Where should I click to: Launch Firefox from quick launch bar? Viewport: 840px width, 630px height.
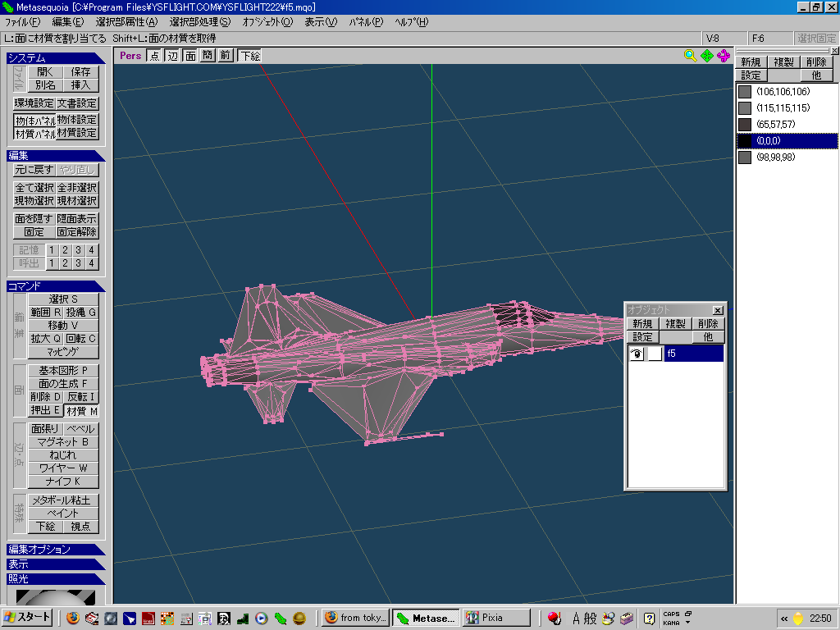[x=73, y=619]
